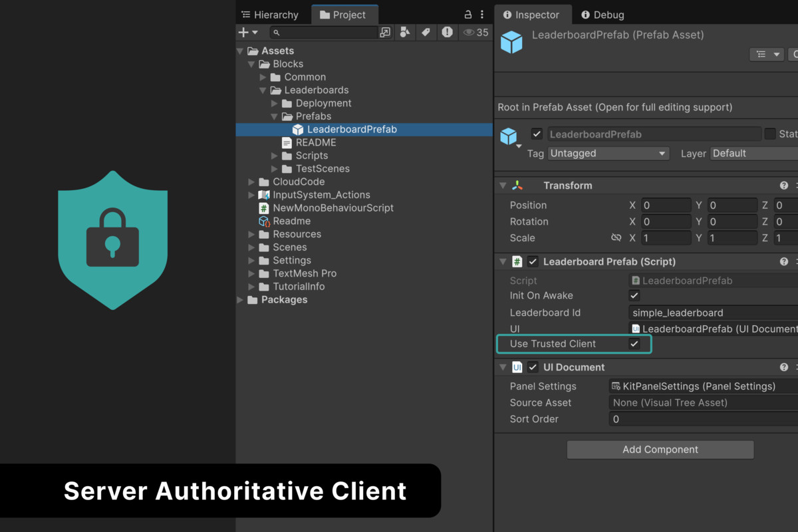Click the Search by import log type icon

(447, 32)
